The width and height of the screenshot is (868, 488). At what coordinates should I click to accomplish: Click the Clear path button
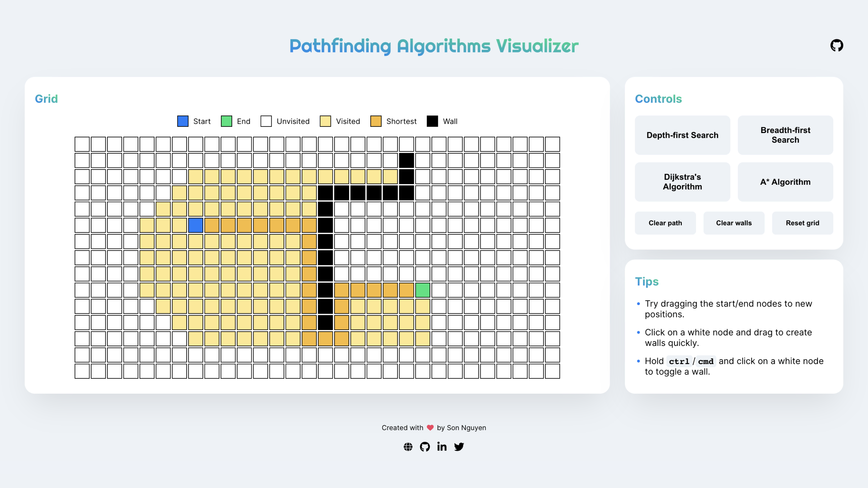665,223
